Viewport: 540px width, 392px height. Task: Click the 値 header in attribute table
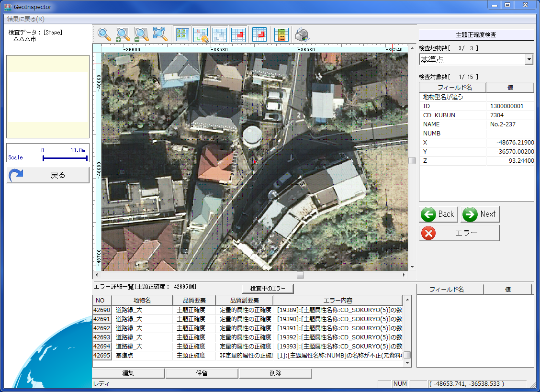click(x=510, y=88)
